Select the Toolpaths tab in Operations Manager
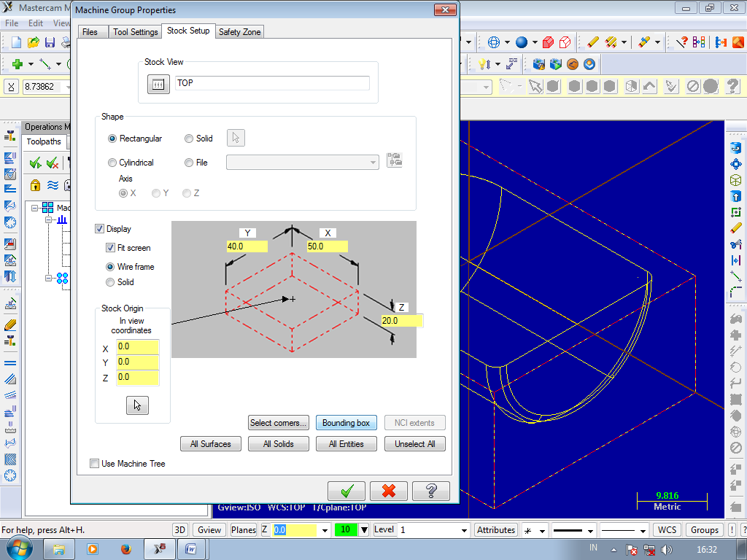The height and width of the screenshot is (560, 747). pyautogui.click(x=44, y=141)
